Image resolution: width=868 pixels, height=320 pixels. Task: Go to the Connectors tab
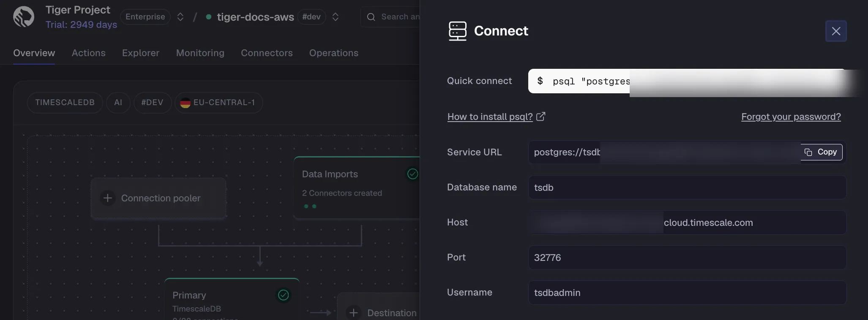tap(267, 53)
